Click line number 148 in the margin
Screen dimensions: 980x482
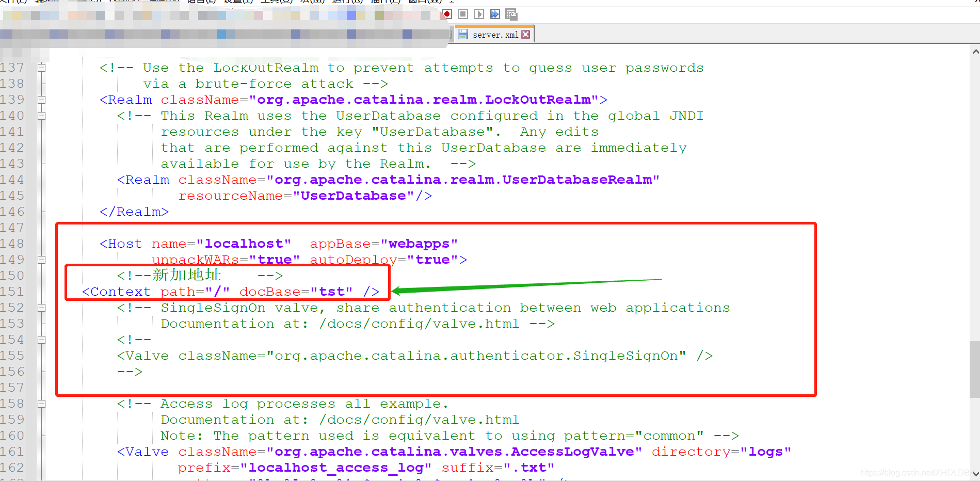12,244
